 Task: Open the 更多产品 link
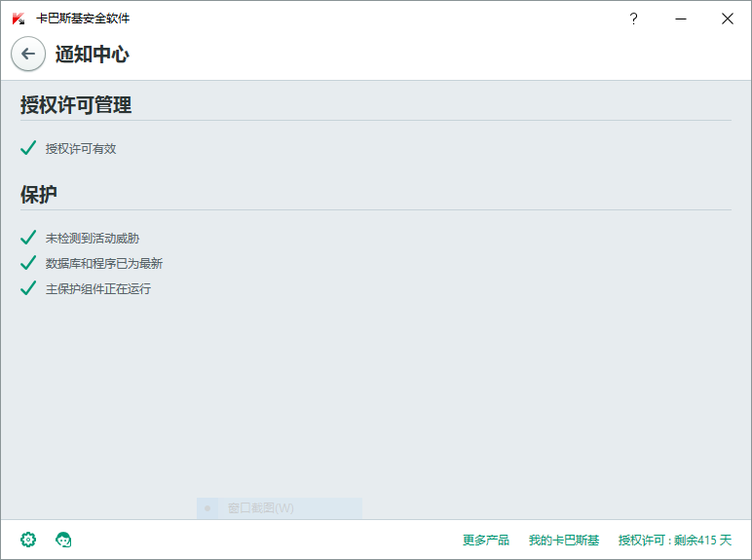point(485,540)
